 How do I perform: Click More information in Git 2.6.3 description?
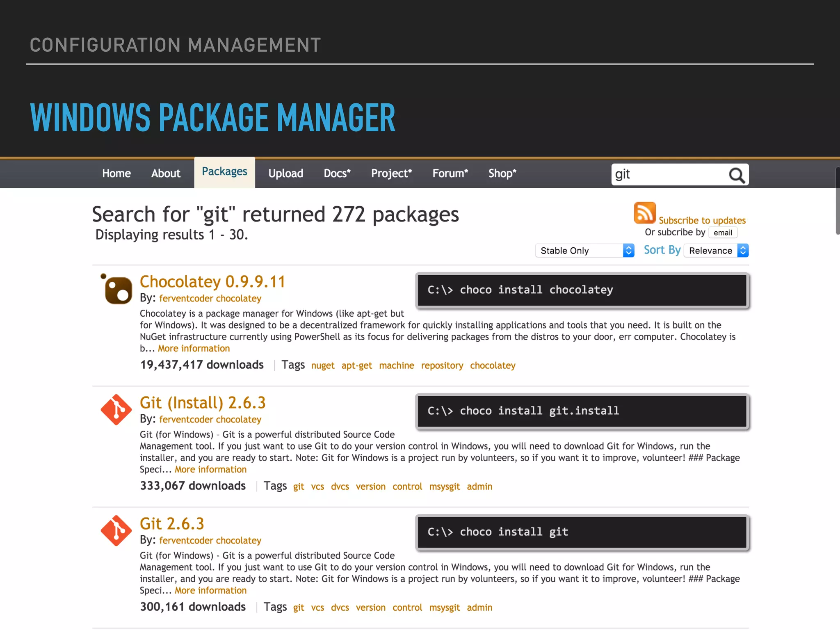point(211,591)
